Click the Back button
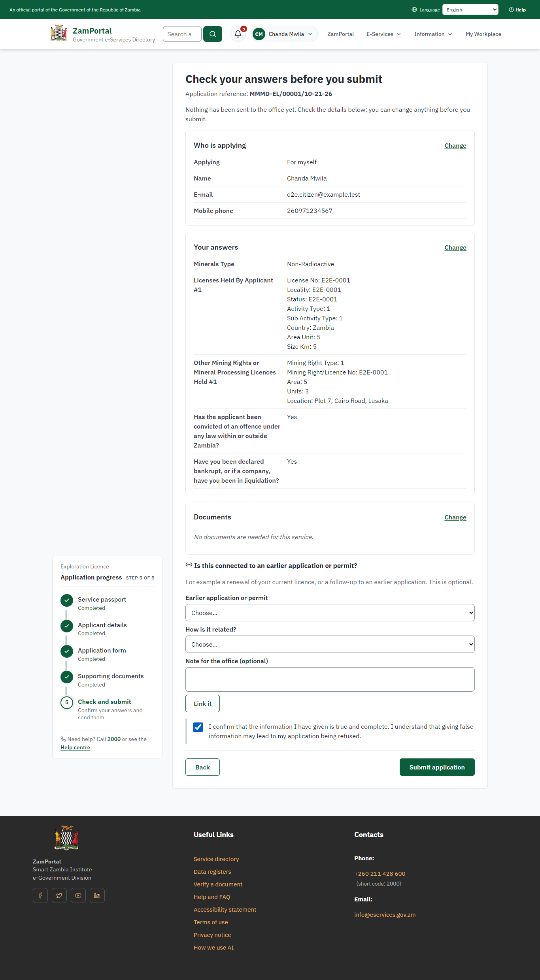The width and height of the screenshot is (540, 980). click(x=202, y=767)
